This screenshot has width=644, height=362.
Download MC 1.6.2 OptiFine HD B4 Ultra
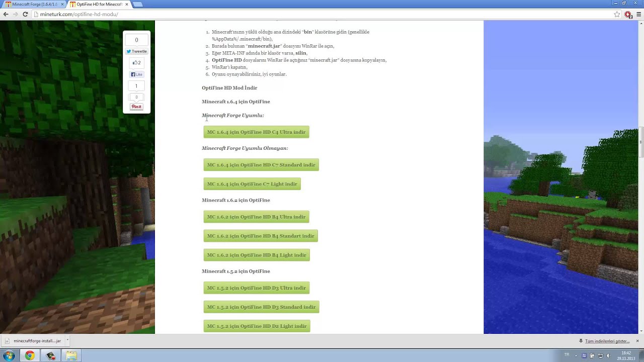pos(256,217)
